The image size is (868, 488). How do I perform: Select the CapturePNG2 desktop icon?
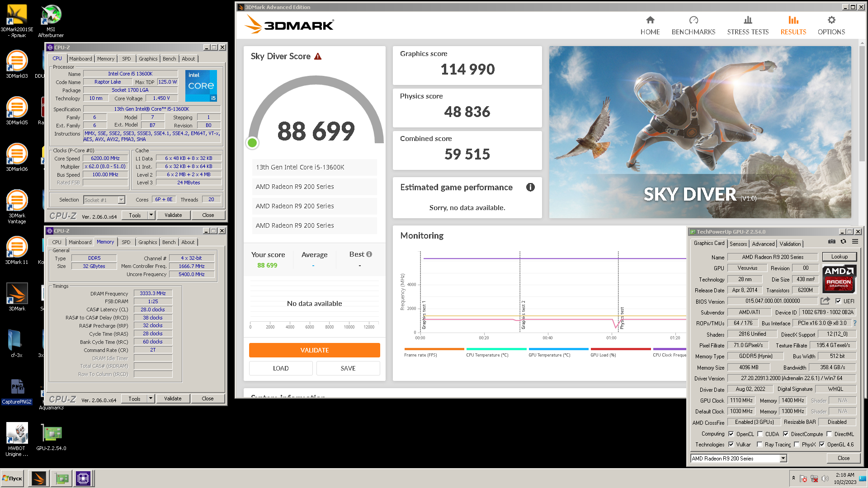(x=17, y=391)
